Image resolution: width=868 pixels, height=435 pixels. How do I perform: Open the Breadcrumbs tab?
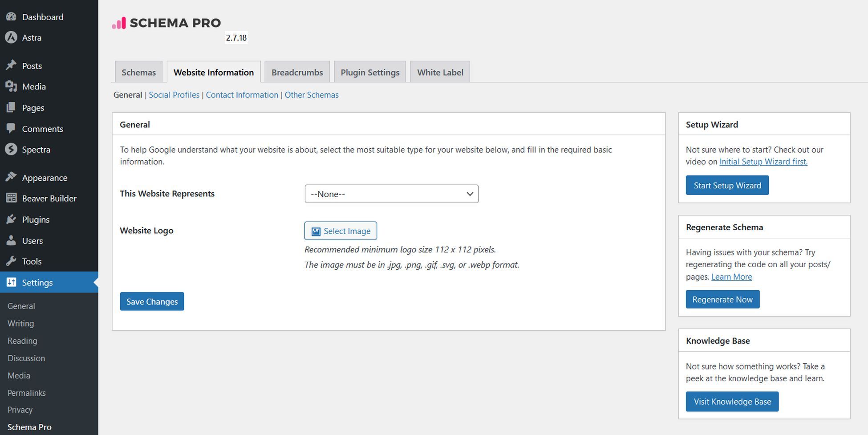tap(297, 72)
